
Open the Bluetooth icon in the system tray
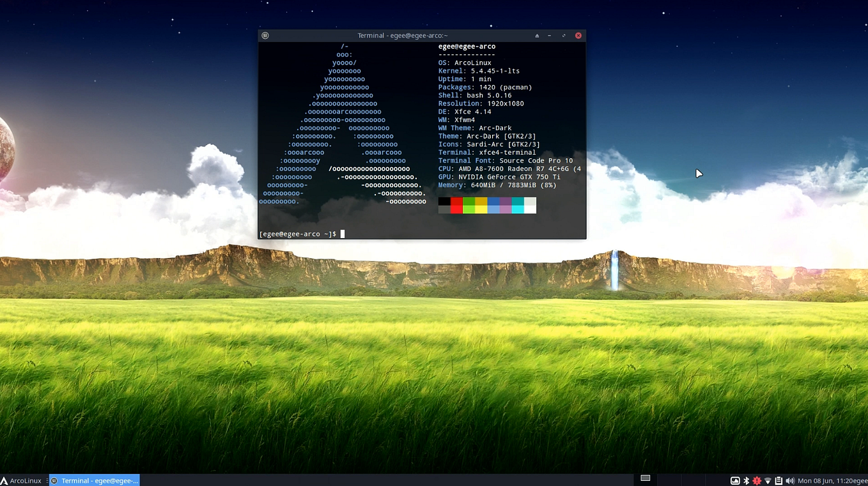tap(745, 480)
